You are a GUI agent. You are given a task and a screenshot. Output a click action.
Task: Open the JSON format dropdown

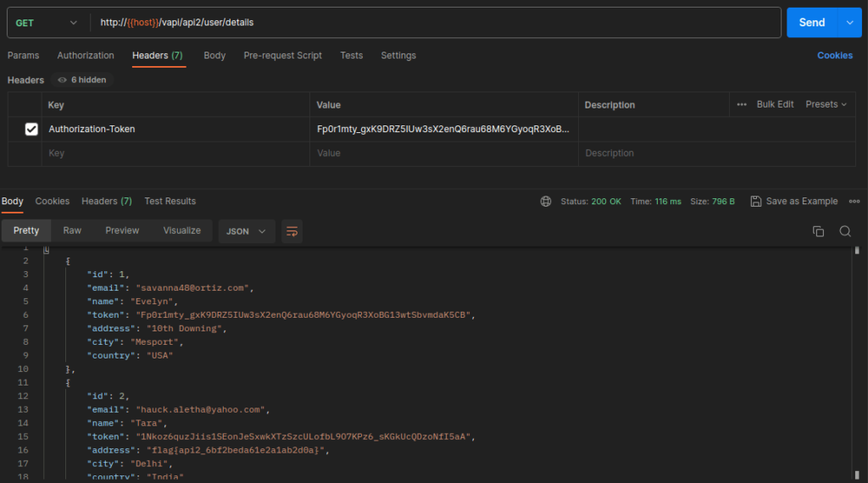[x=246, y=231]
